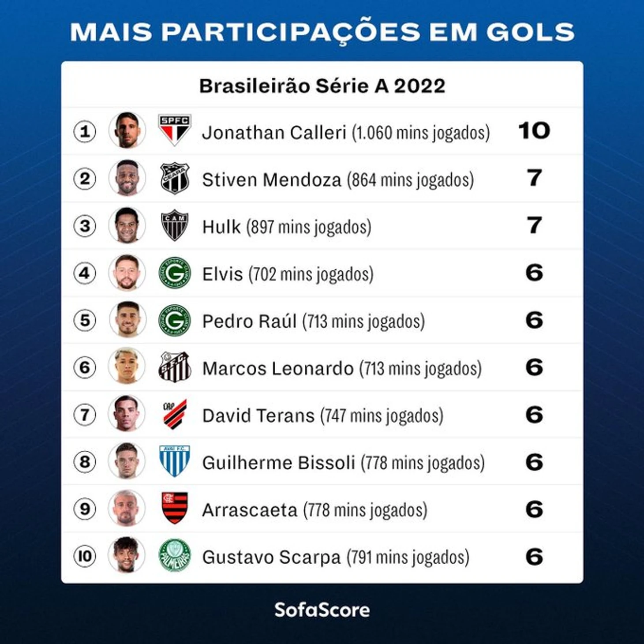This screenshot has width=644, height=644.
Task: Click the Palmeiras club crest
Action: tap(175, 555)
